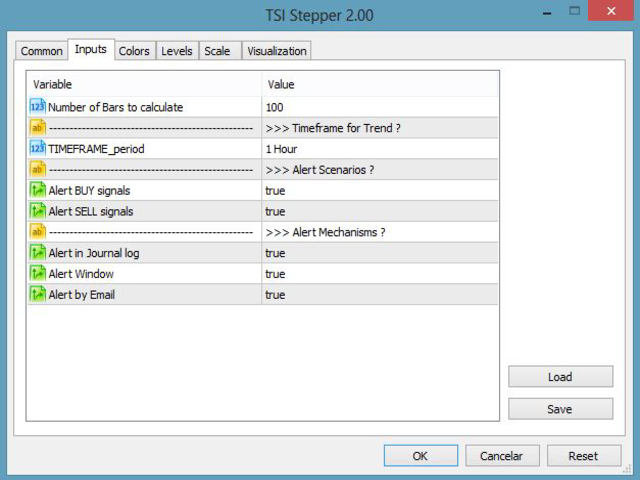The width and height of the screenshot is (640, 480).
Task: Select the '>>> Alert Scenarios ?' value cell
Action: (x=380, y=169)
